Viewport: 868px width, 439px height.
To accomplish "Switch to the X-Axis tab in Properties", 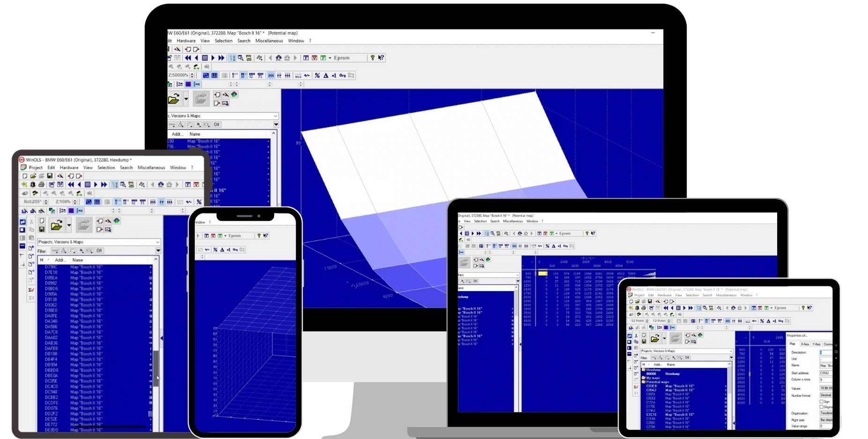I will tap(805, 344).
